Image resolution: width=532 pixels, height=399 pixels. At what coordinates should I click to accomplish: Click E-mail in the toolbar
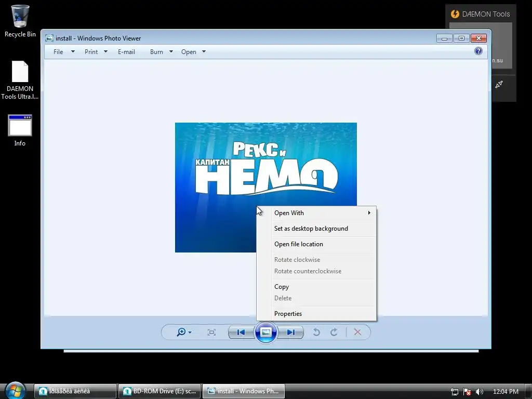tap(127, 52)
